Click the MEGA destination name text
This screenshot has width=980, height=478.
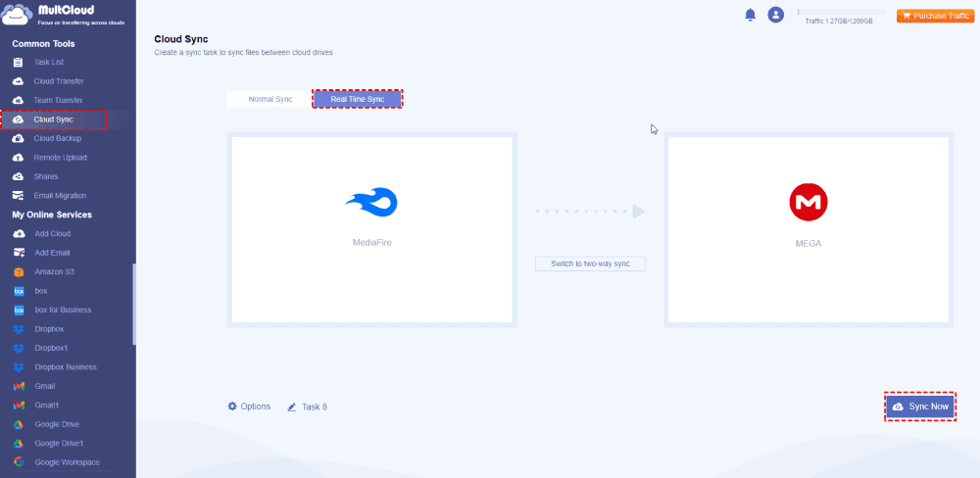click(x=808, y=244)
